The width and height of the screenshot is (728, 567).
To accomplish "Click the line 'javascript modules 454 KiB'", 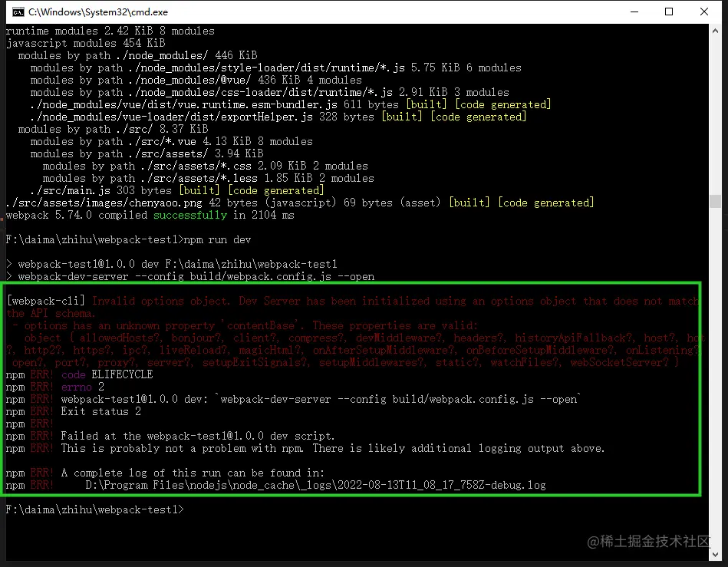I will (x=85, y=43).
